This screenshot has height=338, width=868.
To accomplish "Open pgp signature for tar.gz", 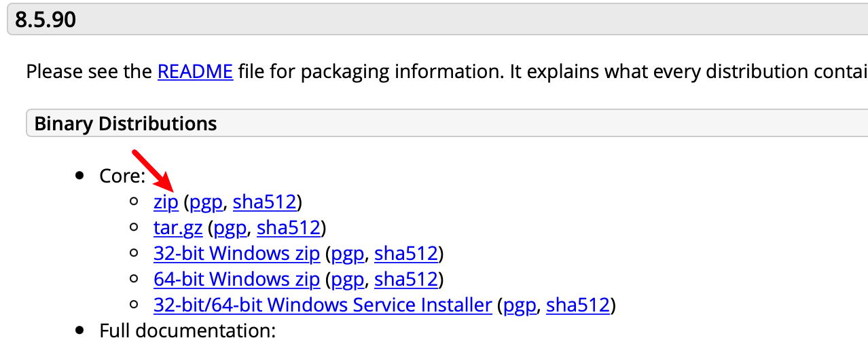I will [230, 228].
